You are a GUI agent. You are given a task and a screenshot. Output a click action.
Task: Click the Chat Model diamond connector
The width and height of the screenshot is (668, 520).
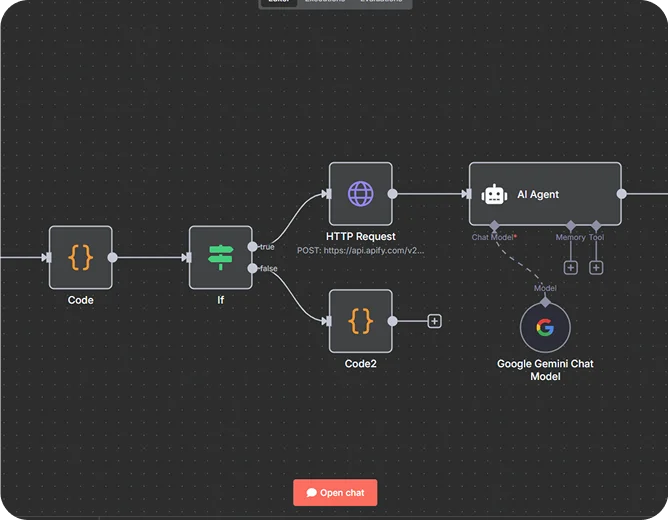494,226
